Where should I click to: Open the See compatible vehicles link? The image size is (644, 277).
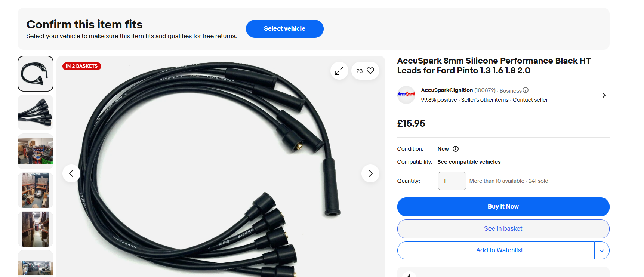[x=469, y=162]
